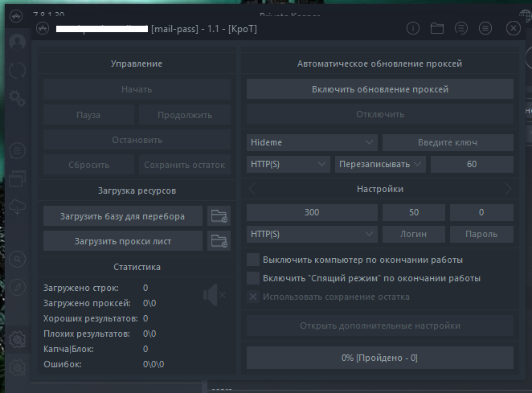Click the Private Keeper logo in title bar
The height and width of the screenshot is (393, 532).
tap(46, 28)
